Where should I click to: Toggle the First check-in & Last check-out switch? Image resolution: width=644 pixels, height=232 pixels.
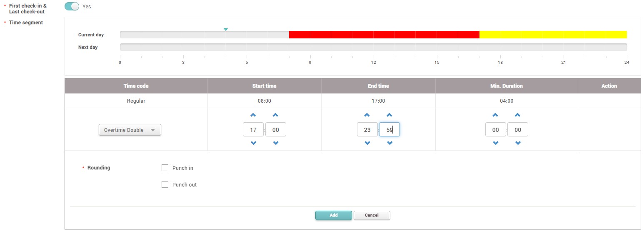coord(72,7)
